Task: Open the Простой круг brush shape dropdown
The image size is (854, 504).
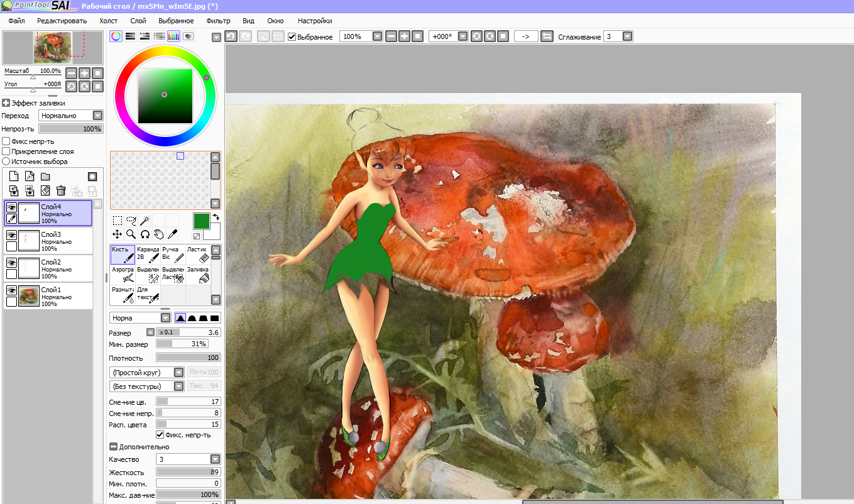Action: (178, 373)
